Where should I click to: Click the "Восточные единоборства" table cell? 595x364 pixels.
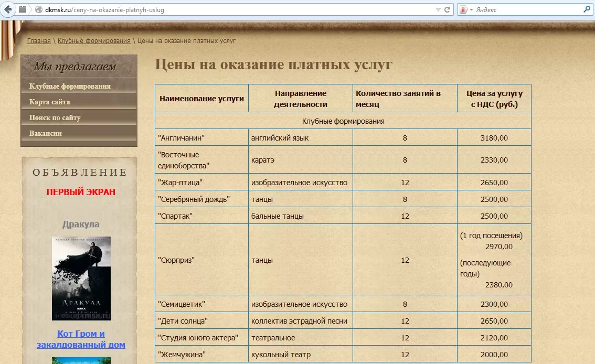tap(201, 160)
